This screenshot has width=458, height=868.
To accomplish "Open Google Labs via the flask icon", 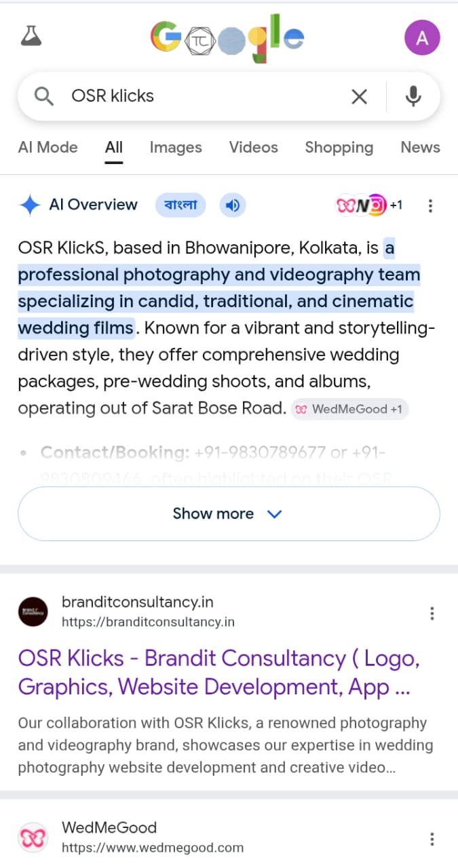I will tap(32, 37).
